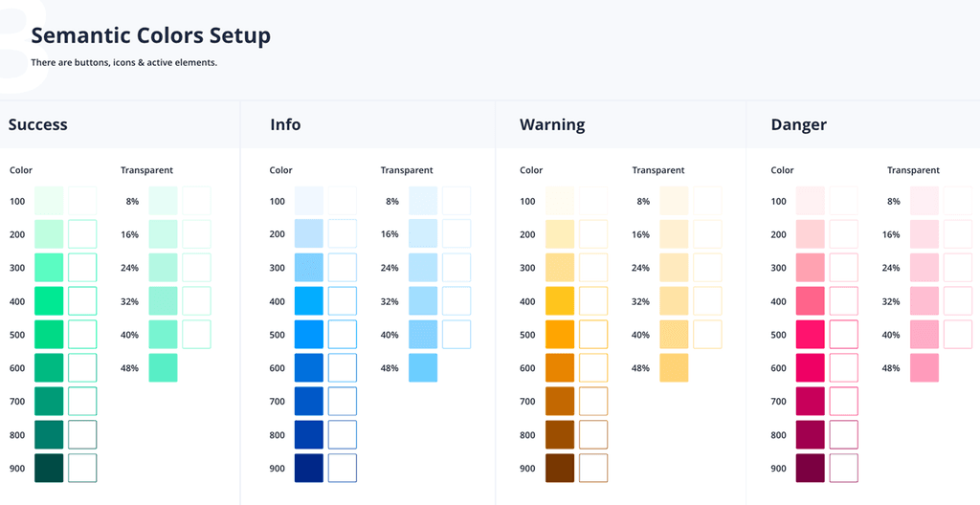
Task: Click the Warning 900 brown filled swatch
Action: pyautogui.click(x=560, y=469)
